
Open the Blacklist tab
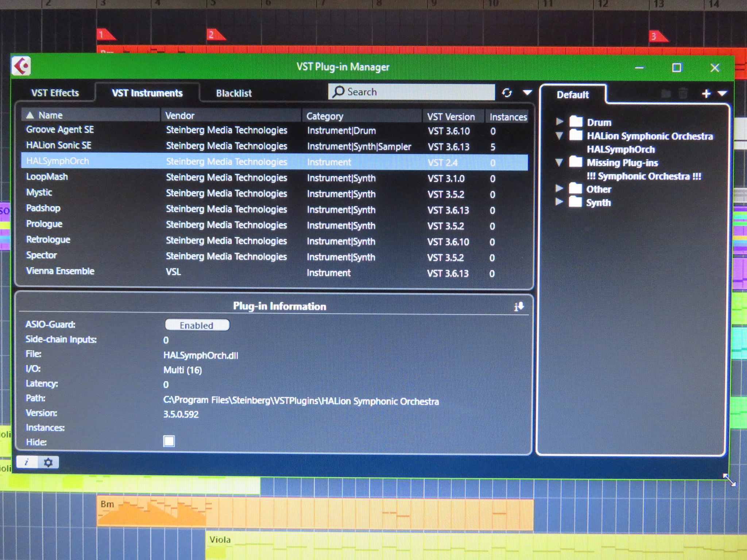(x=234, y=93)
